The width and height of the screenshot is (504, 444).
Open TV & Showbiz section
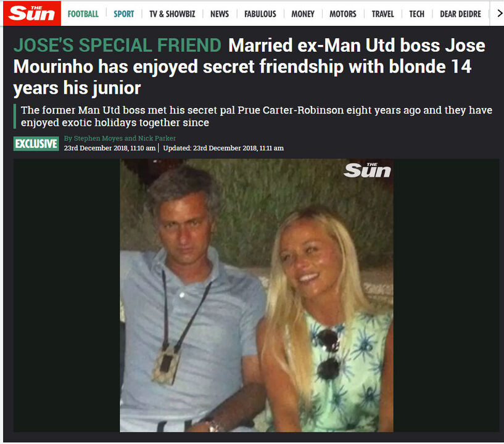pyautogui.click(x=172, y=14)
